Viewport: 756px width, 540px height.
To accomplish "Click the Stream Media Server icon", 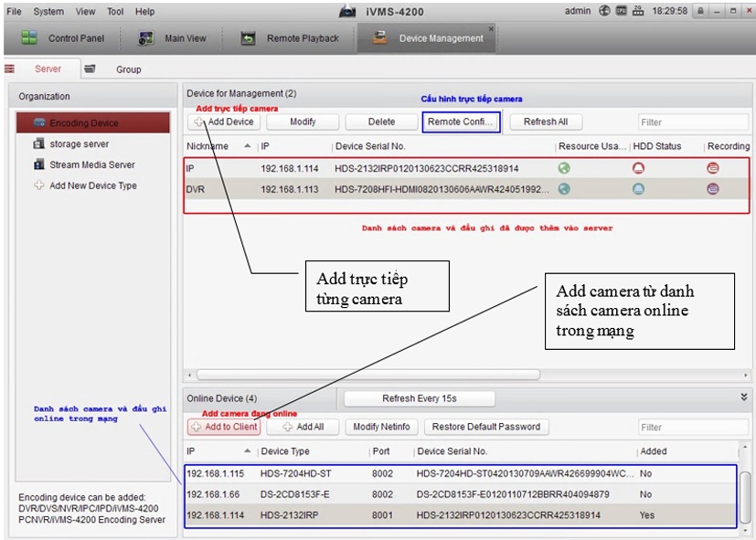I will click(39, 164).
